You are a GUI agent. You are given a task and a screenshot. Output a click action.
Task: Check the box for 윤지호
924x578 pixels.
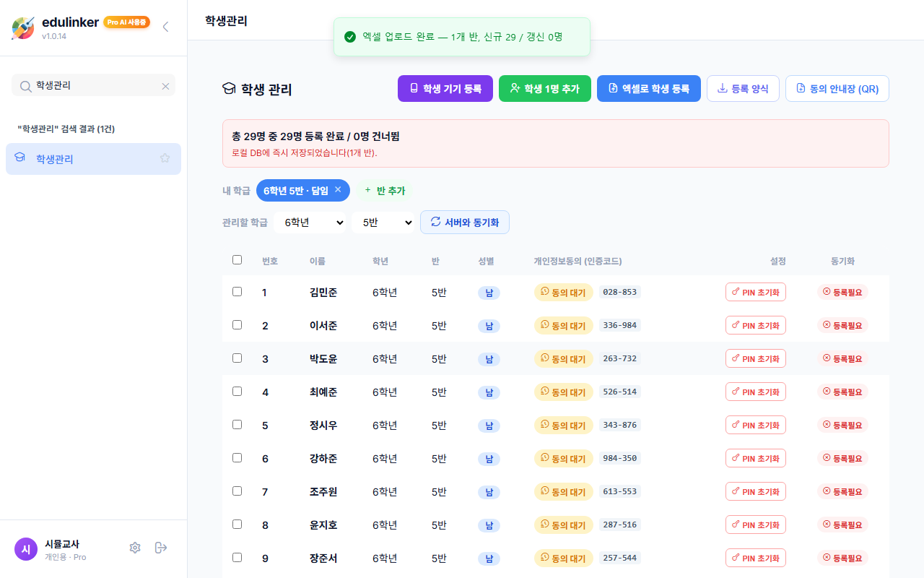[237, 525]
